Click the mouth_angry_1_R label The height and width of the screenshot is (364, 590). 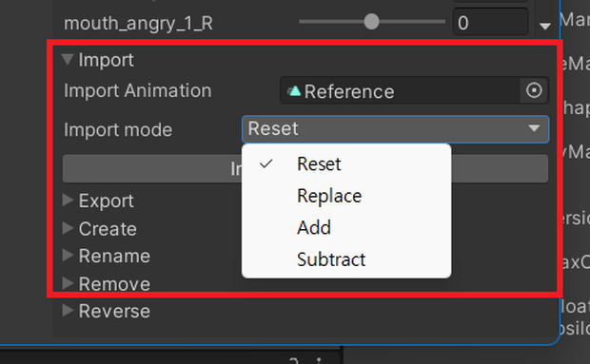click(x=138, y=24)
